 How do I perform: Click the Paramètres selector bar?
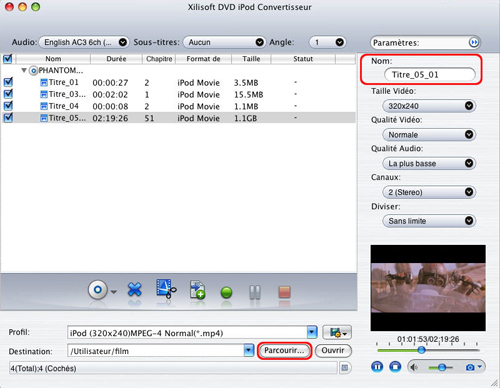click(x=425, y=43)
